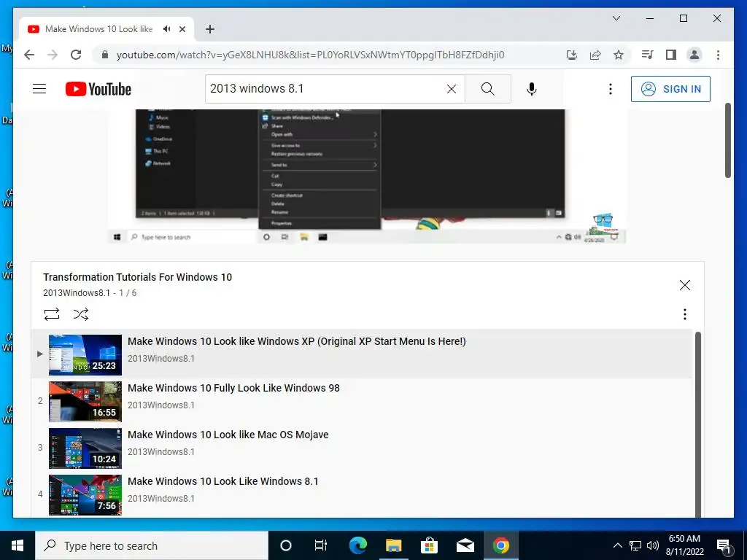Clear the search box text
Screen dimensions: 747x560
pos(451,89)
